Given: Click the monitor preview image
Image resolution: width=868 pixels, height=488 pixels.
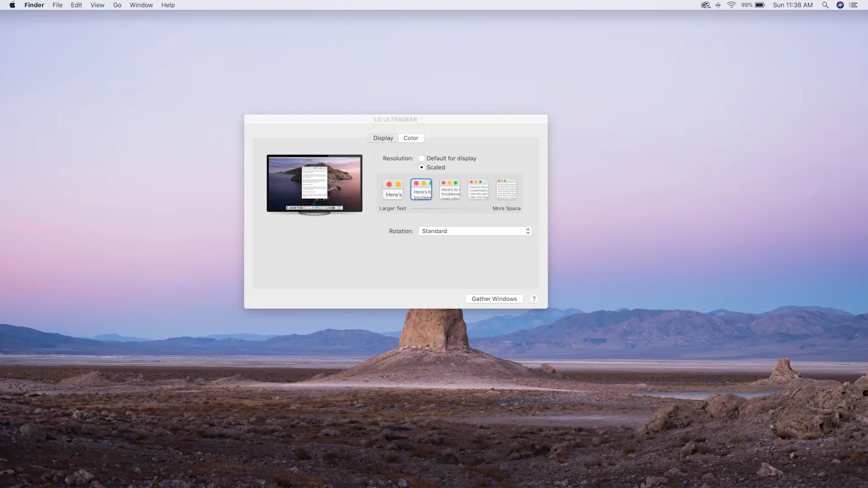Looking at the screenshot, I should click(x=314, y=184).
